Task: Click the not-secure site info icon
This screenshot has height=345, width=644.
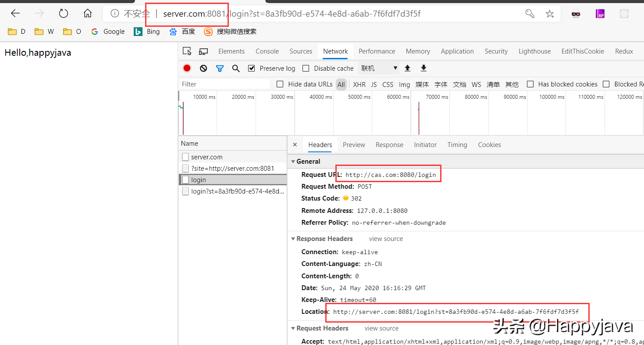Action: tap(115, 14)
